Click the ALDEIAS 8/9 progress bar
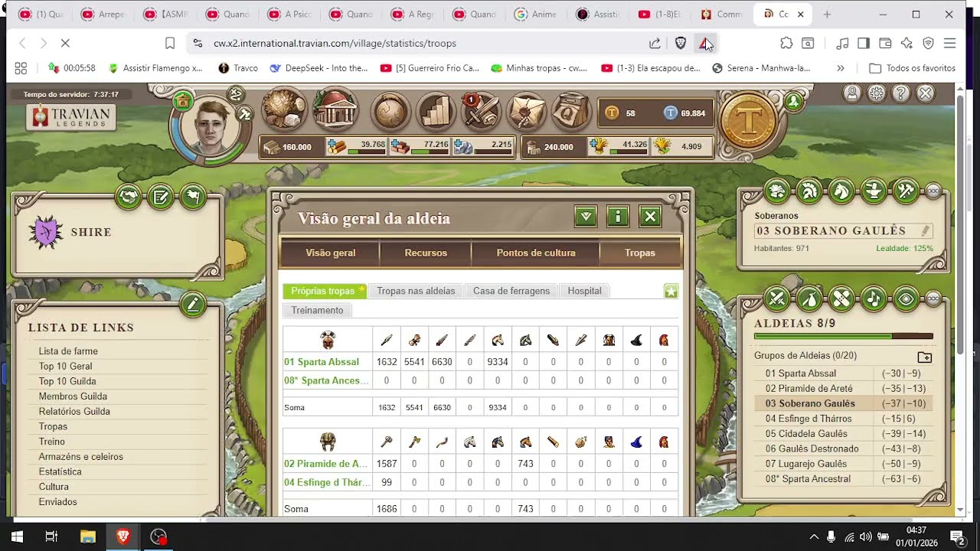The width and height of the screenshot is (980, 551). coord(844,336)
